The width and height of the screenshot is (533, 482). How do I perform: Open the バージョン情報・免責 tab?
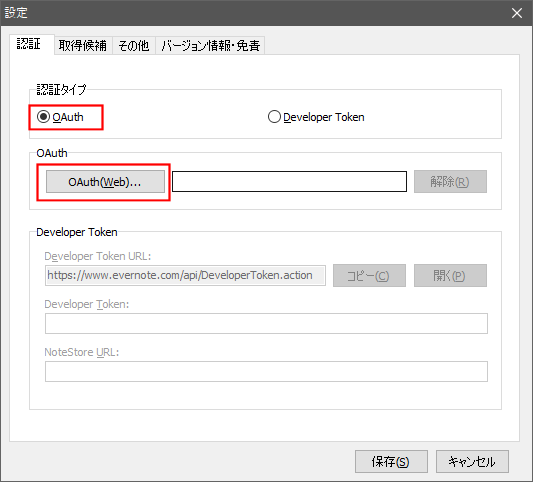(x=210, y=46)
